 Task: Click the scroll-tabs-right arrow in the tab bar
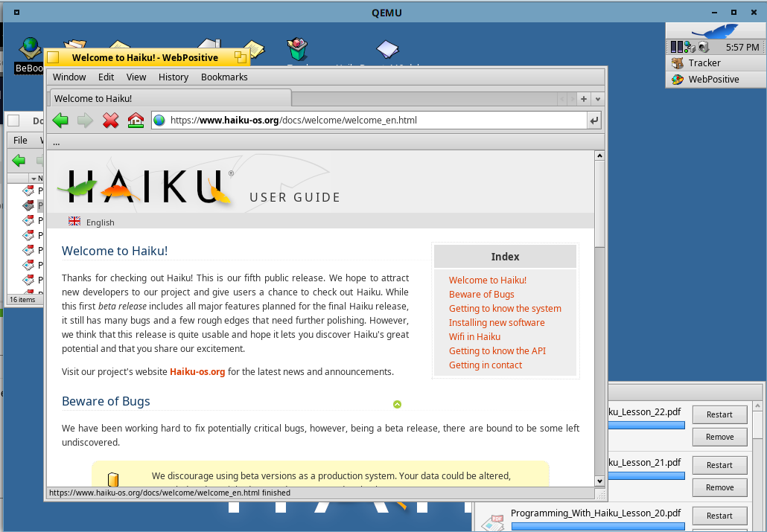tap(571, 99)
